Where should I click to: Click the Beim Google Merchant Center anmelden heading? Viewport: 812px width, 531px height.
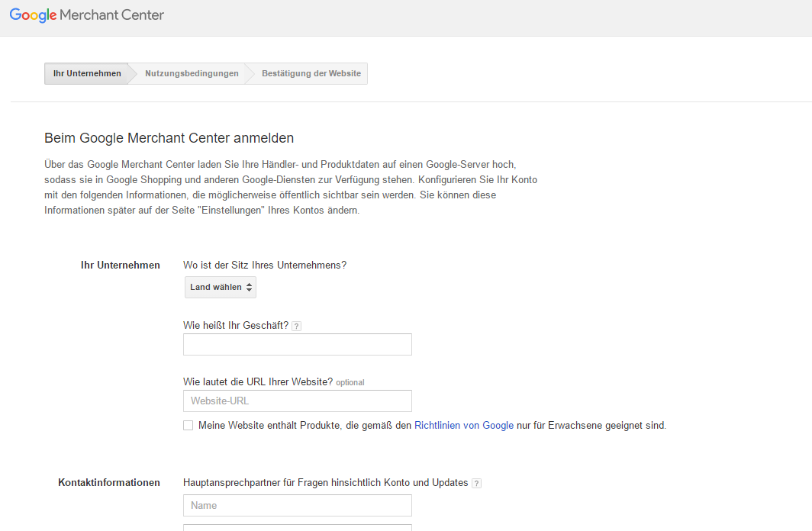[x=169, y=138]
